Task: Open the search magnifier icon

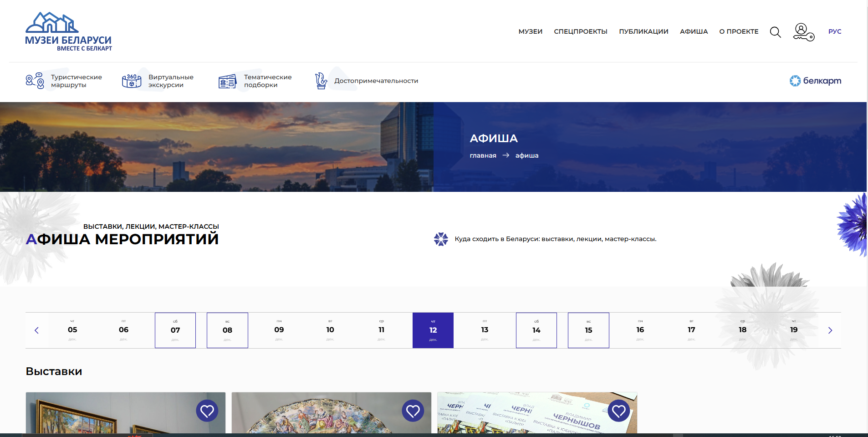Action: pyautogui.click(x=775, y=32)
